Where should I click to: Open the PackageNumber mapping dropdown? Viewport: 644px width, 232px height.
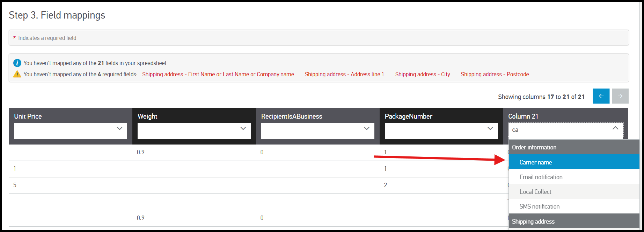click(x=441, y=131)
